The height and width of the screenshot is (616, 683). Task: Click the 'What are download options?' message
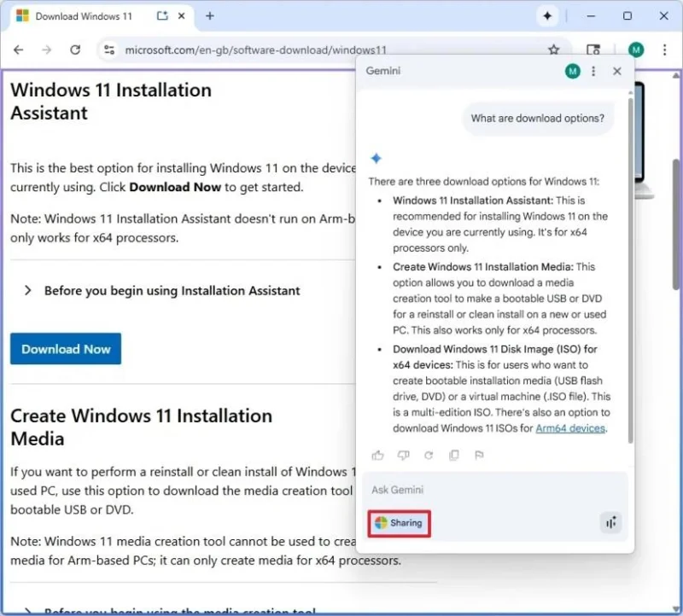(x=538, y=119)
